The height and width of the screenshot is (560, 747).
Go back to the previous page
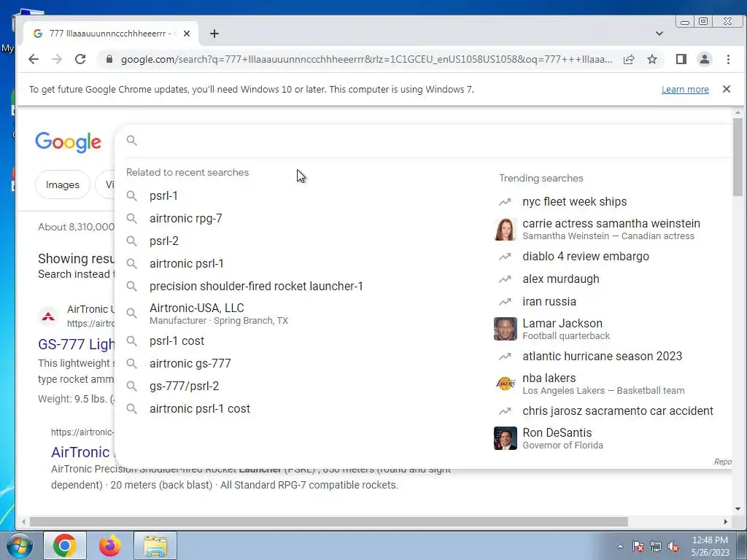tap(34, 59)
